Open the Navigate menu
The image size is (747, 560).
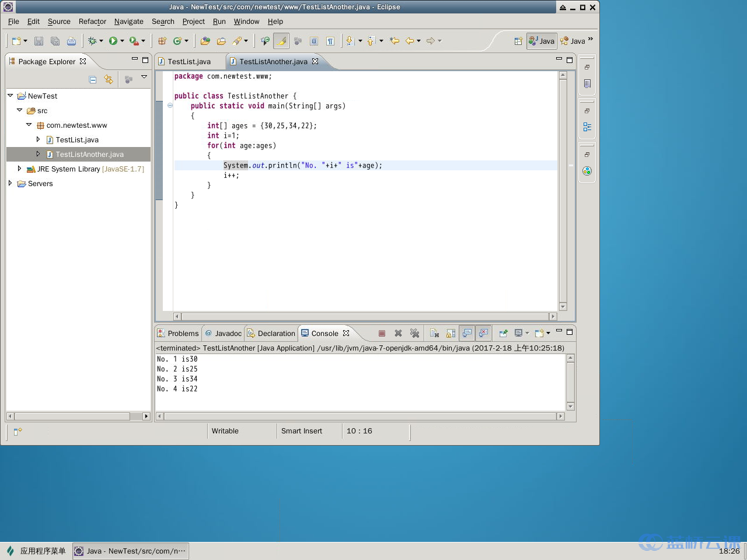click(x=128, y=22)
